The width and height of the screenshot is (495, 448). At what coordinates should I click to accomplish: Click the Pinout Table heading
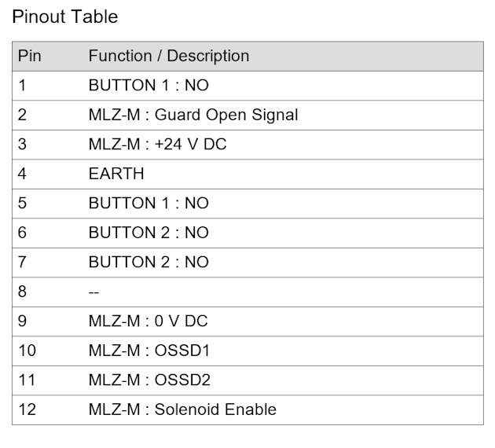point(65,17)
